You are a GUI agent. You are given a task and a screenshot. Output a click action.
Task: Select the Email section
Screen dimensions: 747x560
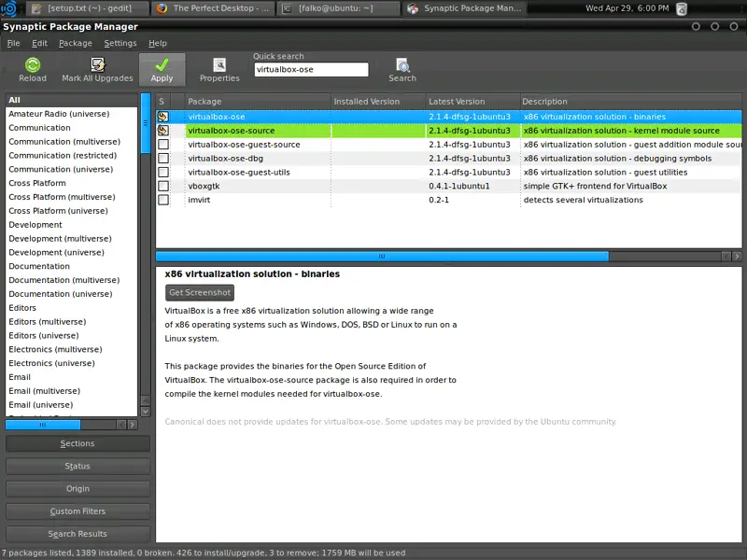coord(72,377)
